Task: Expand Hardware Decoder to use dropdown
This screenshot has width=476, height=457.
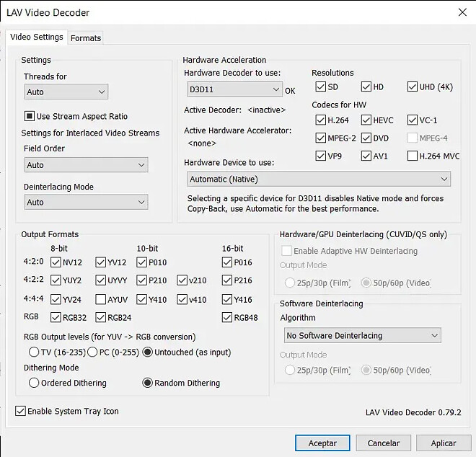Action: [x=234, y=89]
